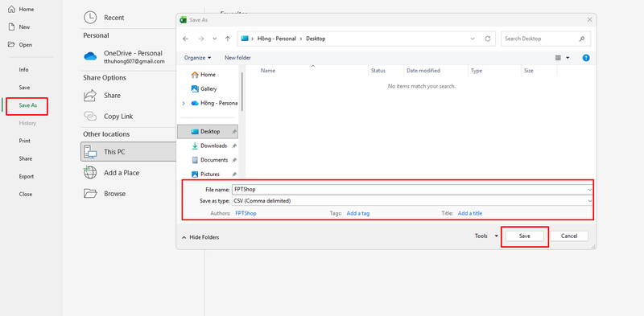Open the dialog help icon
This screenshot has width=644, height=316.
click(x=586, y=58)
